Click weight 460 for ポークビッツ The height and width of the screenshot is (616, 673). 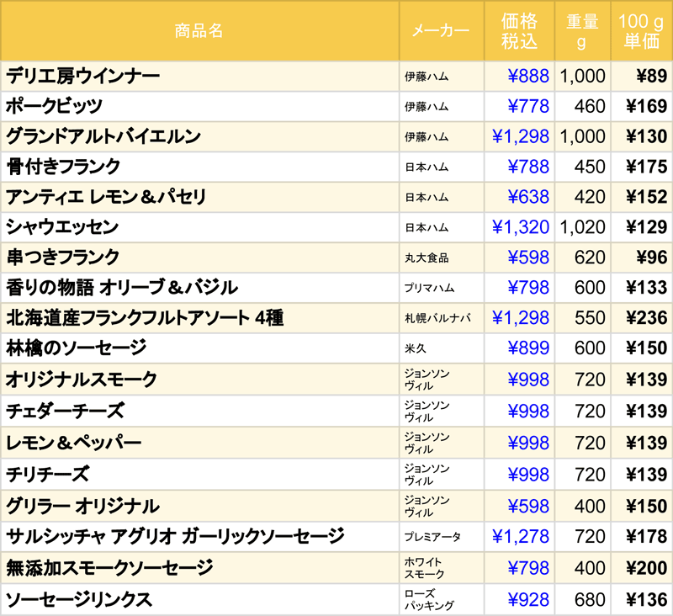click(x=590, y=107)
